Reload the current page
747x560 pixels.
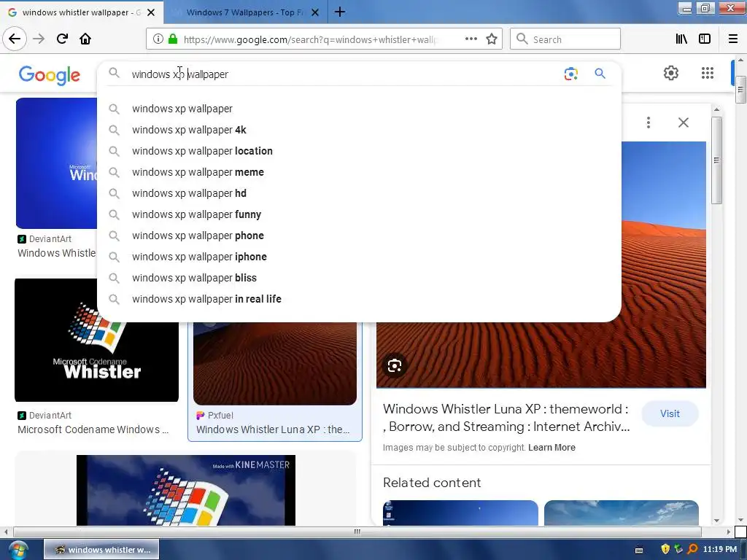point(62,39)
